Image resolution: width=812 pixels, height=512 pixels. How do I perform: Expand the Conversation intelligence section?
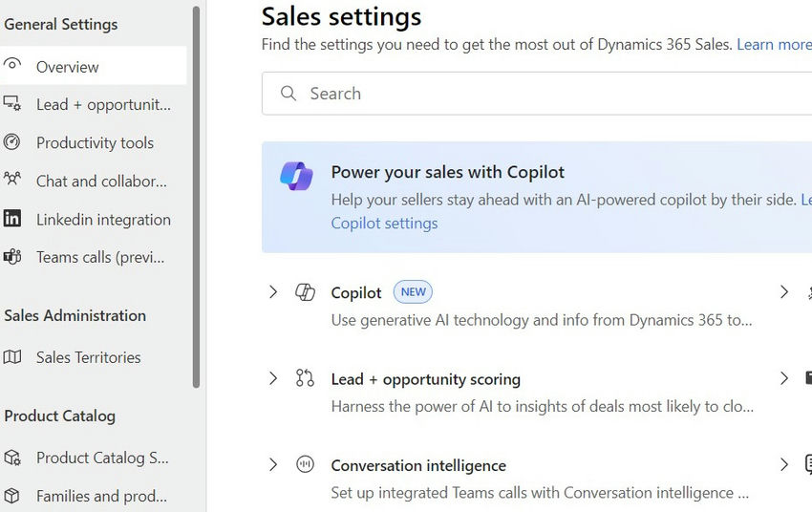pos(273,464)
